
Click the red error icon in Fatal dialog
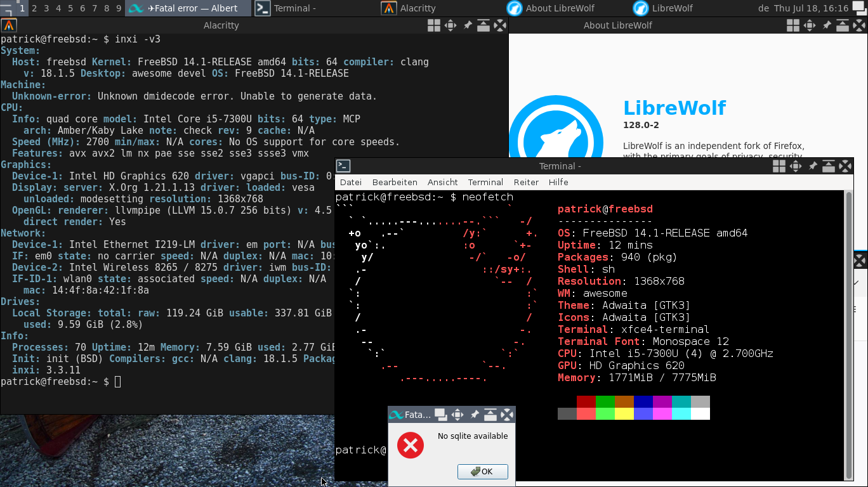pyautogui.click(x=411, y=446)
